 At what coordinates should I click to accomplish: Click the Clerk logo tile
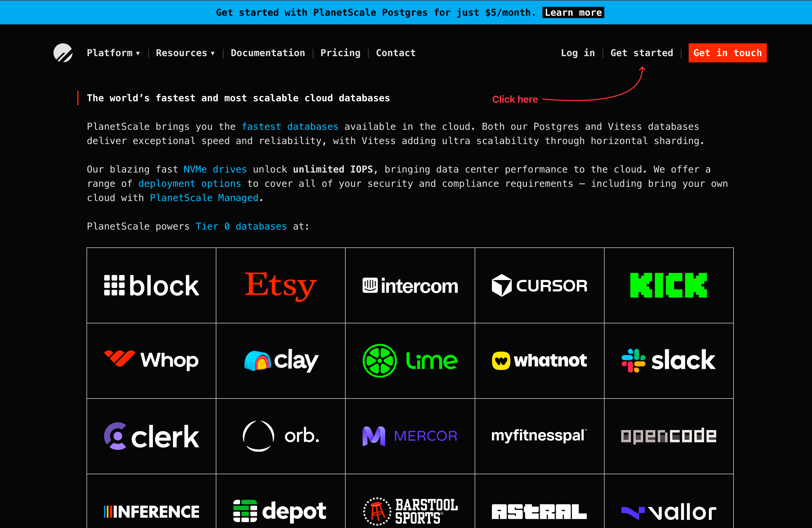coord(151,436)
